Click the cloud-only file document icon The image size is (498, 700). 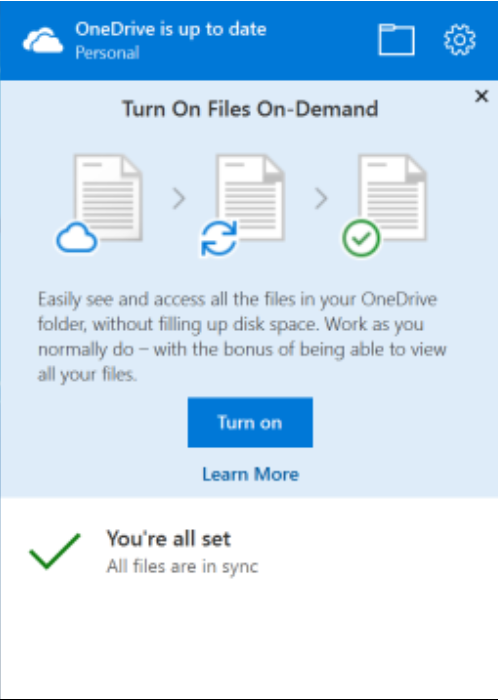(108, 198)
